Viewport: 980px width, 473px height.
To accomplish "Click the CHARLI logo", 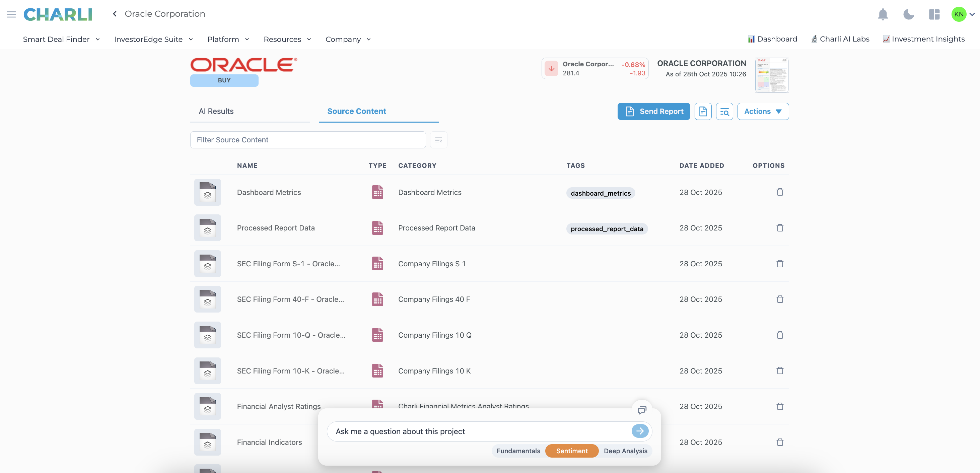I will point(58,14).
